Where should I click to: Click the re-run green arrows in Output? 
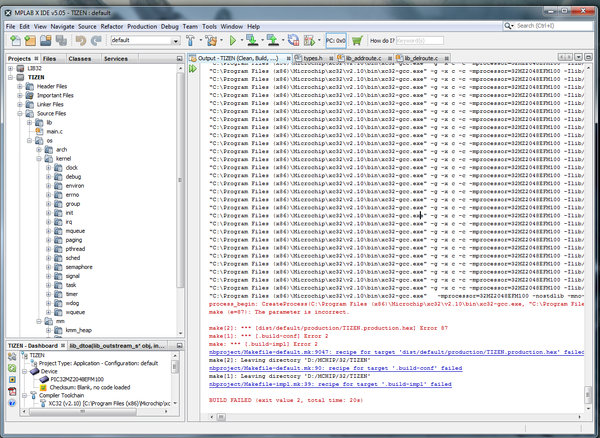click(192, 69)
